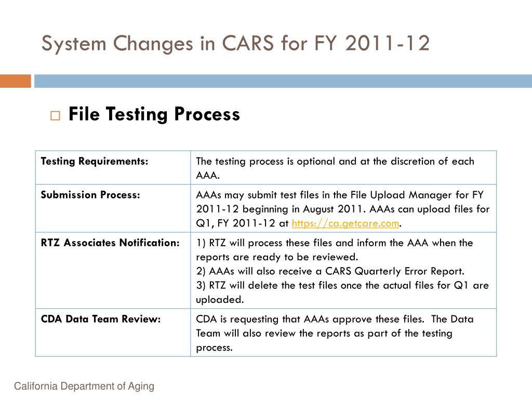Click the blue horizontal divider bar
The width and height of the screenshot is (532, 399).
point(283,81)
